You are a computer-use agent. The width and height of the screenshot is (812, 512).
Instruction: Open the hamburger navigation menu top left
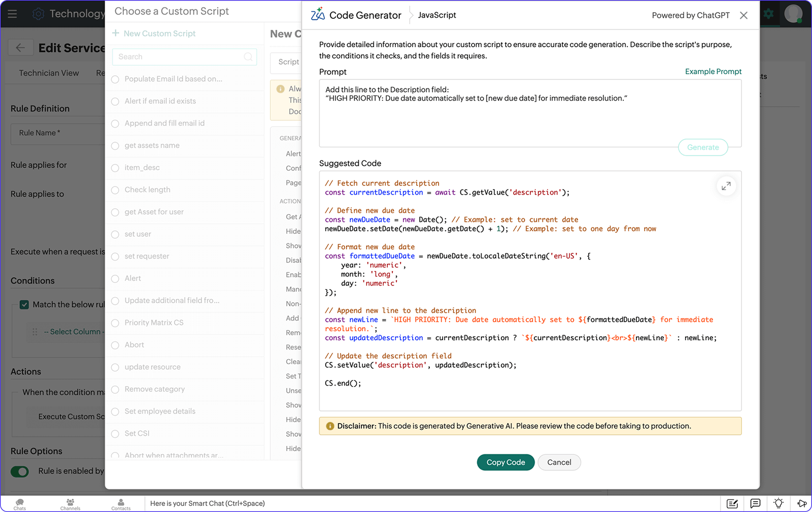[x=13, y=14]
